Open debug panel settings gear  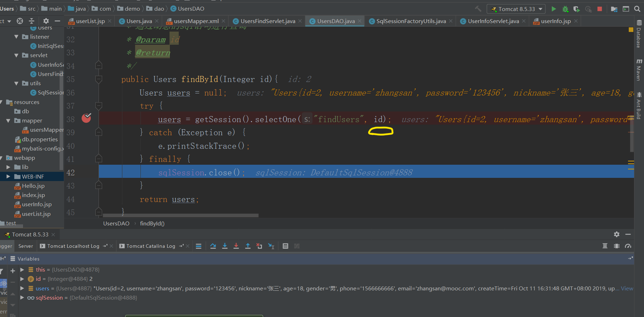point(617,234)
